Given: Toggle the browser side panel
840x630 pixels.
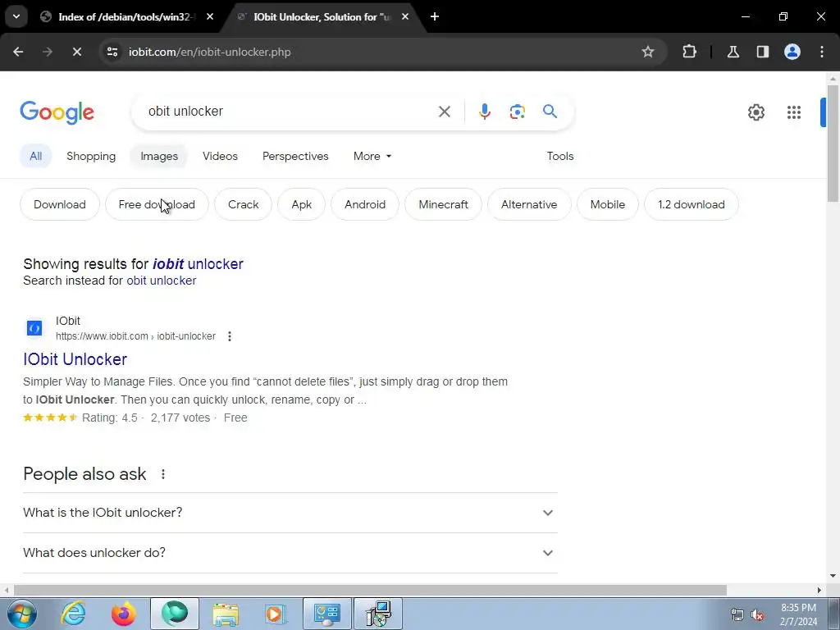Looking at the screenshot, I should coord(762,52).
